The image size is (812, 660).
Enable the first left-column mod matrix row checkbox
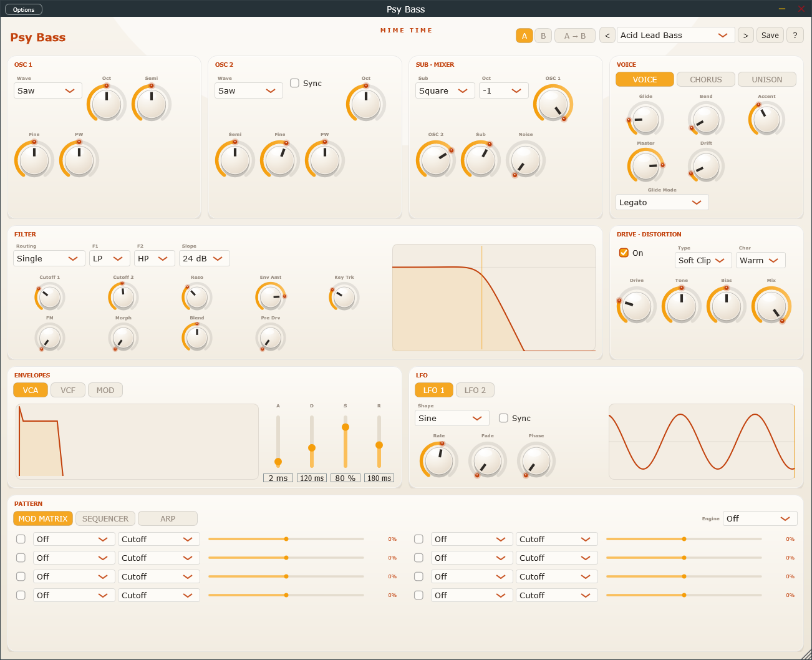point(21,539)
